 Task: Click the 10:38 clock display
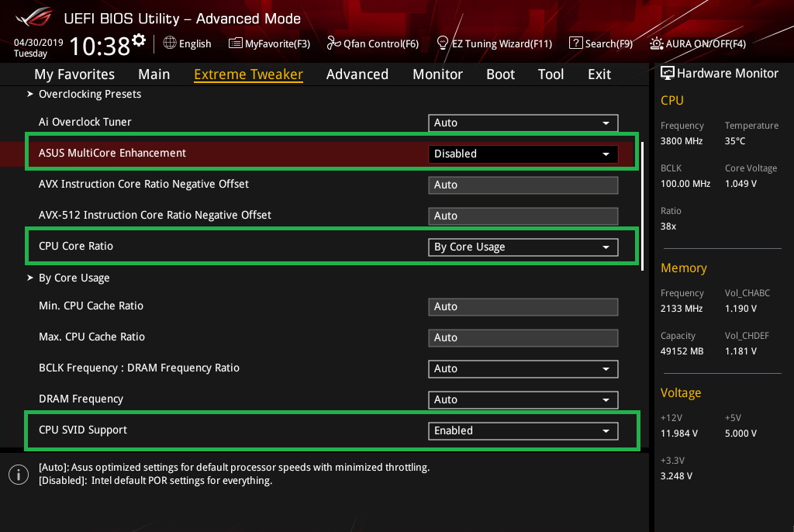click(100, 46)
